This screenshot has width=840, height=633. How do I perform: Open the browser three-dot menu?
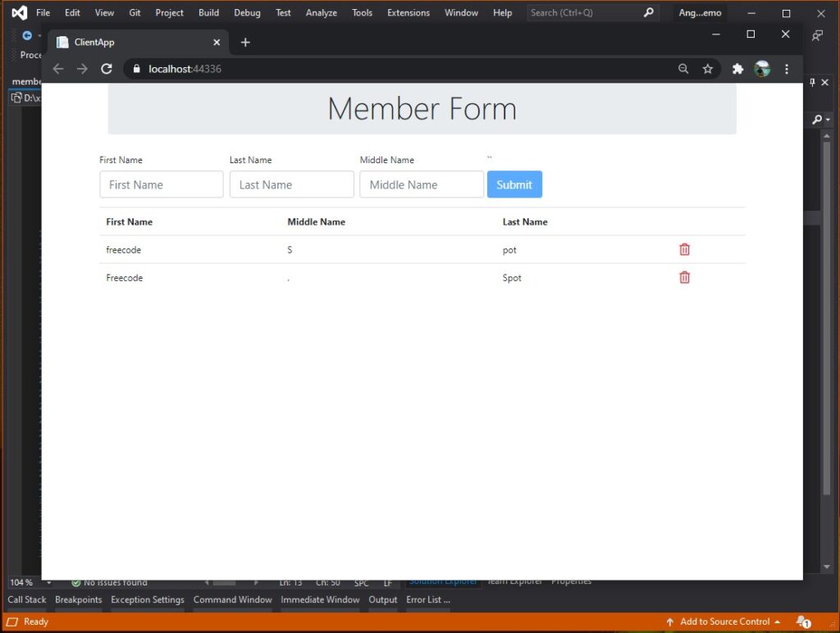(787, 69)
